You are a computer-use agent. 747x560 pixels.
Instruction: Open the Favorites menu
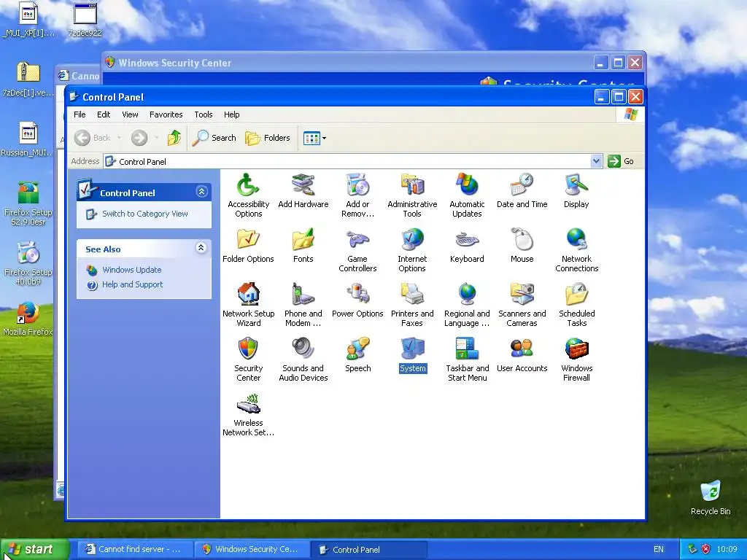tap(166, 114)
